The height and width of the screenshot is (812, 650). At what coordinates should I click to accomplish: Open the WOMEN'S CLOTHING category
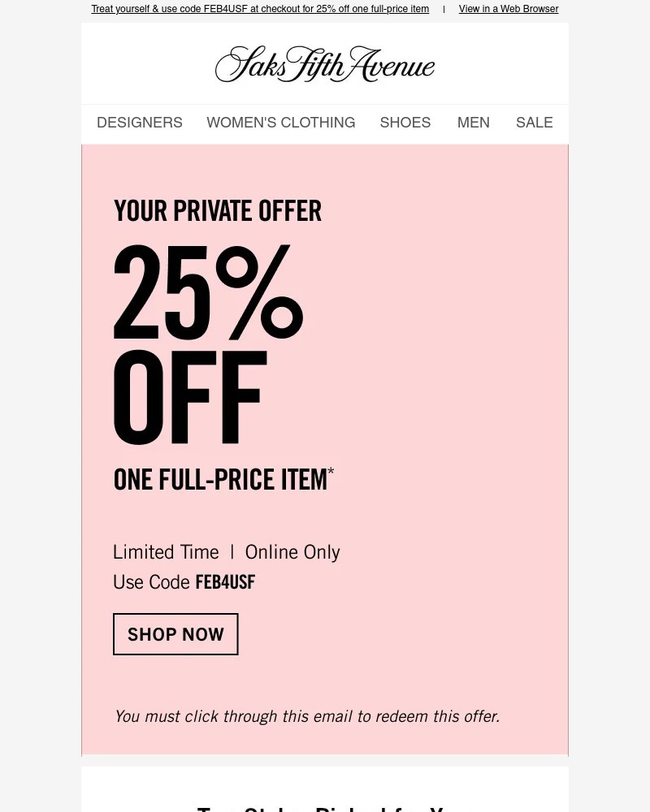(280, 123)
